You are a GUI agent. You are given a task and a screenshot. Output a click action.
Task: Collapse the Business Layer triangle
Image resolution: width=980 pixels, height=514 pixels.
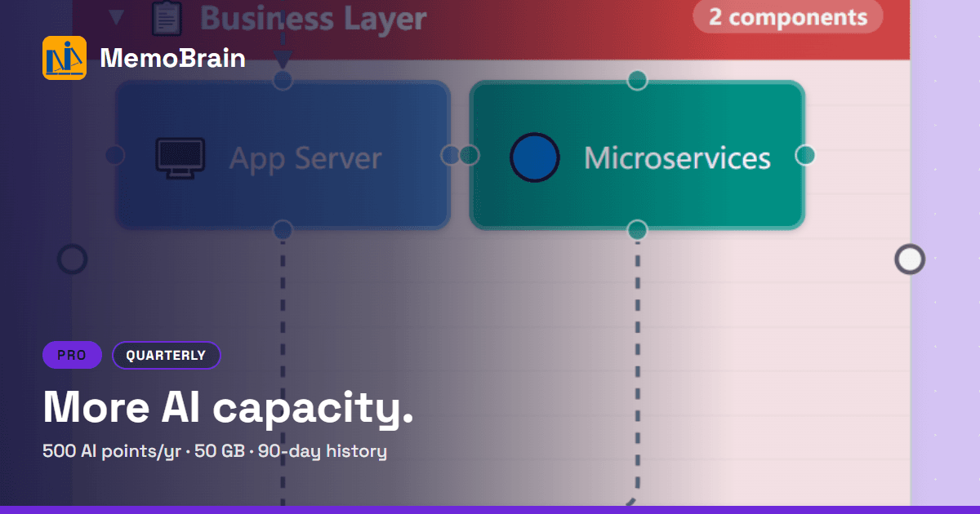click(x=116, y=17)
